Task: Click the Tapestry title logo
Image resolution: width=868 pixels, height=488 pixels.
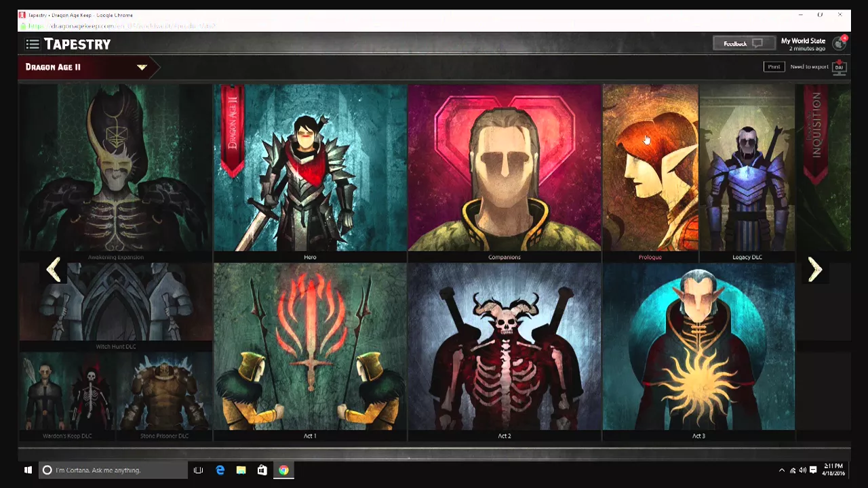Action: click(77, 44)
